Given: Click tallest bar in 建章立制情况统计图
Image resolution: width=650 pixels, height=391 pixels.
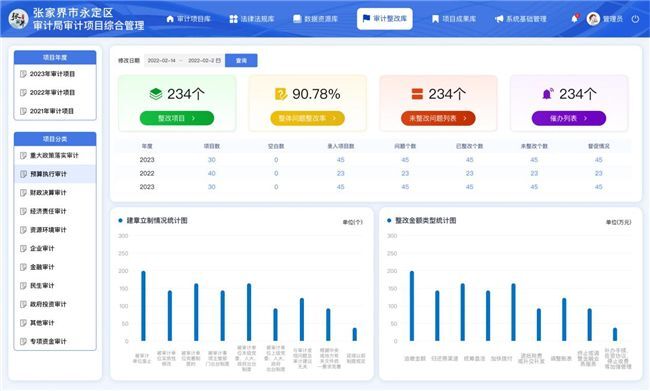Looking at the screenshot, I should [x=143, y=306].
